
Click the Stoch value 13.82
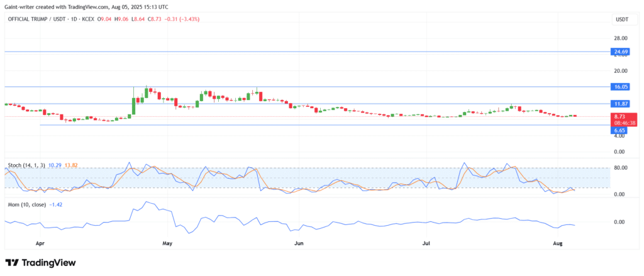(x=70, y=165)
